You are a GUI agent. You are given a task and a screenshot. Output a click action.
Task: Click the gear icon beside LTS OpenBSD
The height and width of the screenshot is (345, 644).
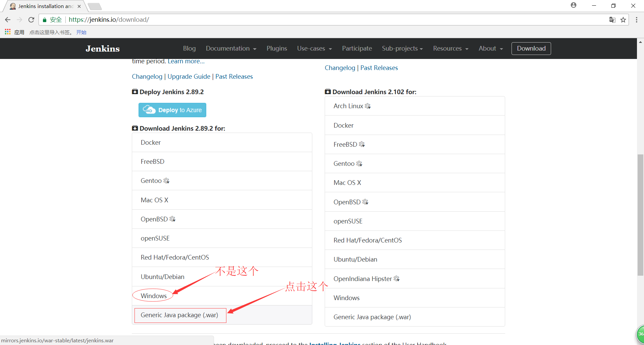click(x=172, y=219)
